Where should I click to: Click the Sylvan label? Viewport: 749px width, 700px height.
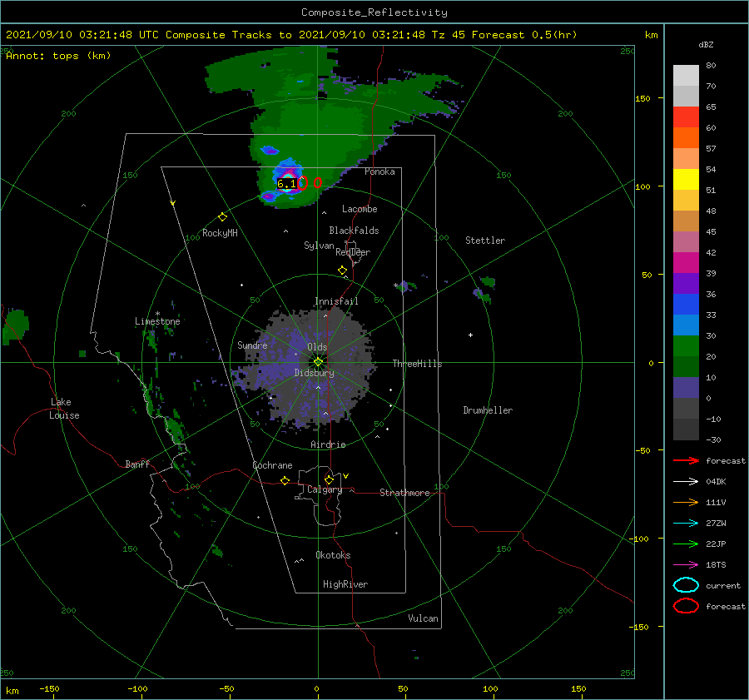coord(319,246)
